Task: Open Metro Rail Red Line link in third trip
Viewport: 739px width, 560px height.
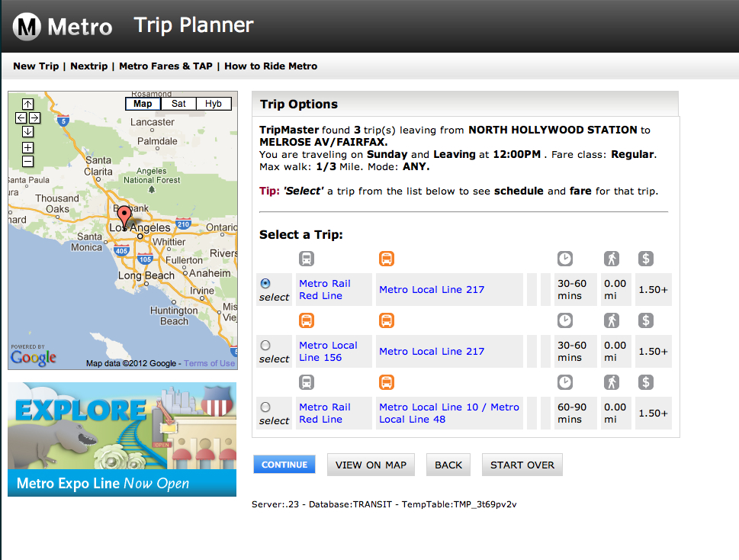Action: 325,413
